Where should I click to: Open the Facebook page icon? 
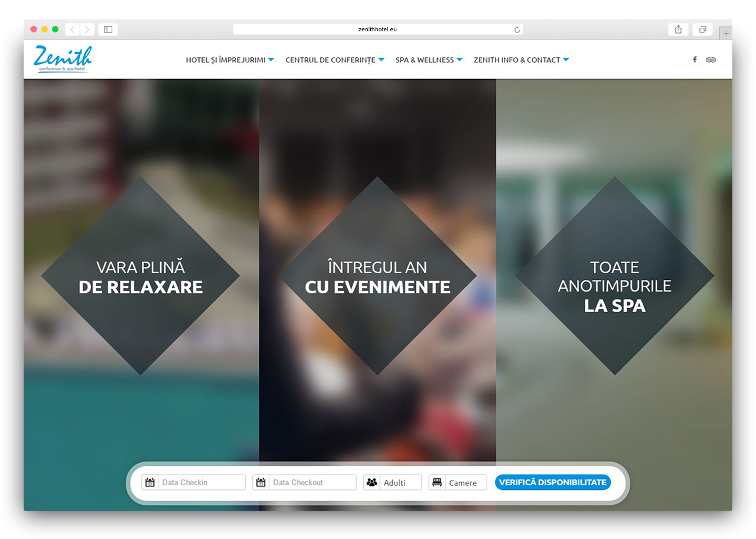[x=695, y=60]
